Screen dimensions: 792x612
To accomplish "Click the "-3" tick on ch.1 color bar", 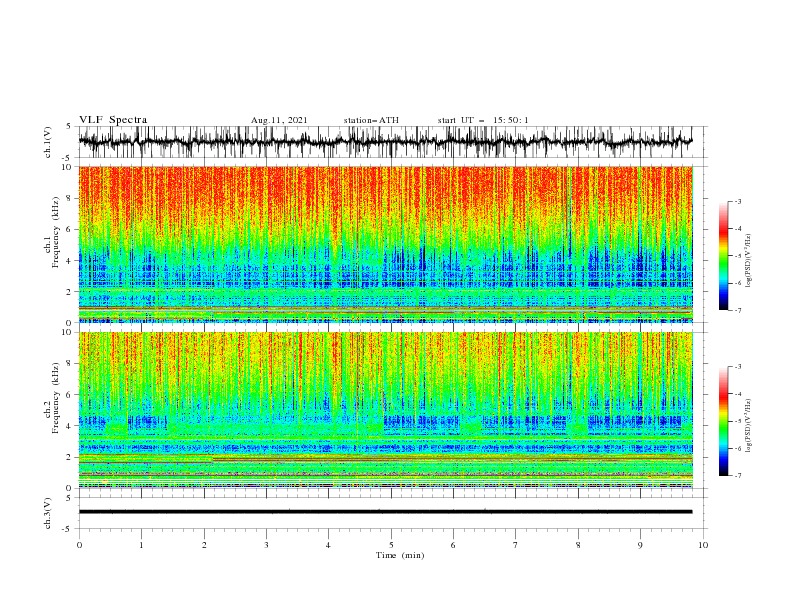I will click(737, 201).
